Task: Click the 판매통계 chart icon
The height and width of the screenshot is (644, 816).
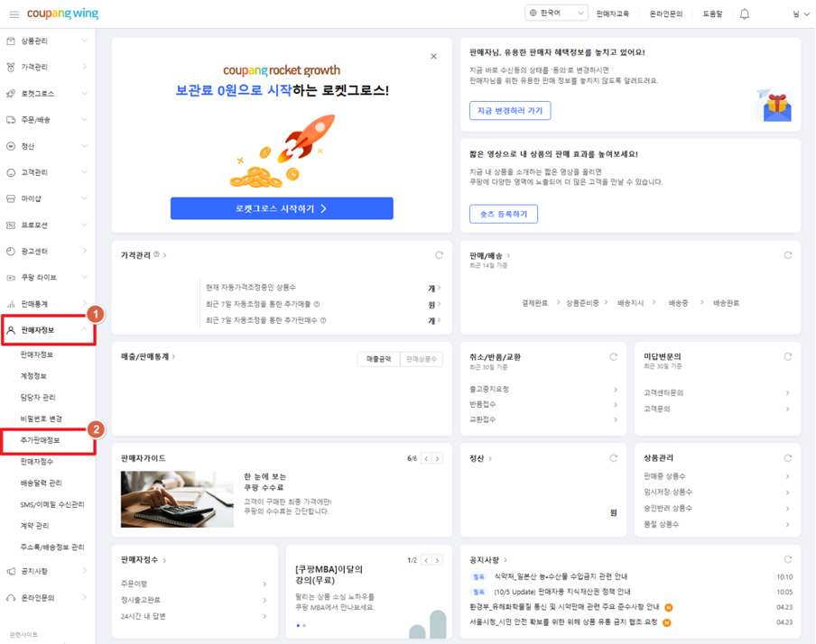Action: (x=11, y=304)
